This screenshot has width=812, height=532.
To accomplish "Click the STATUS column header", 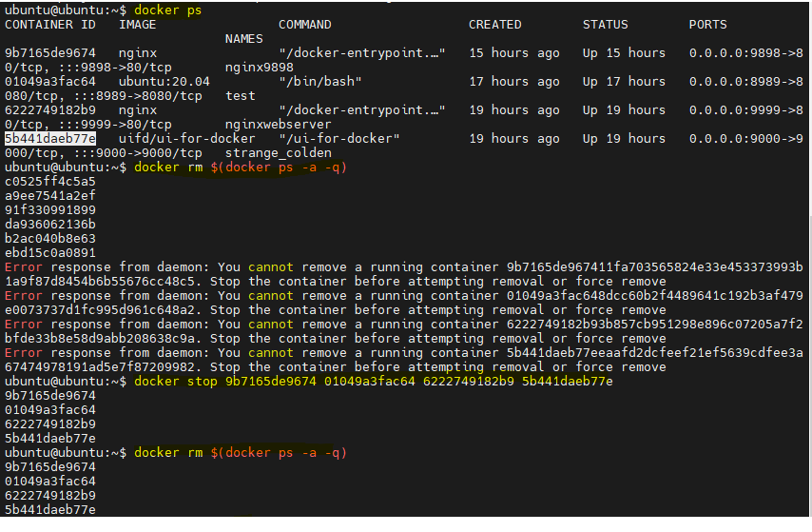I will (x=605, y=25).
